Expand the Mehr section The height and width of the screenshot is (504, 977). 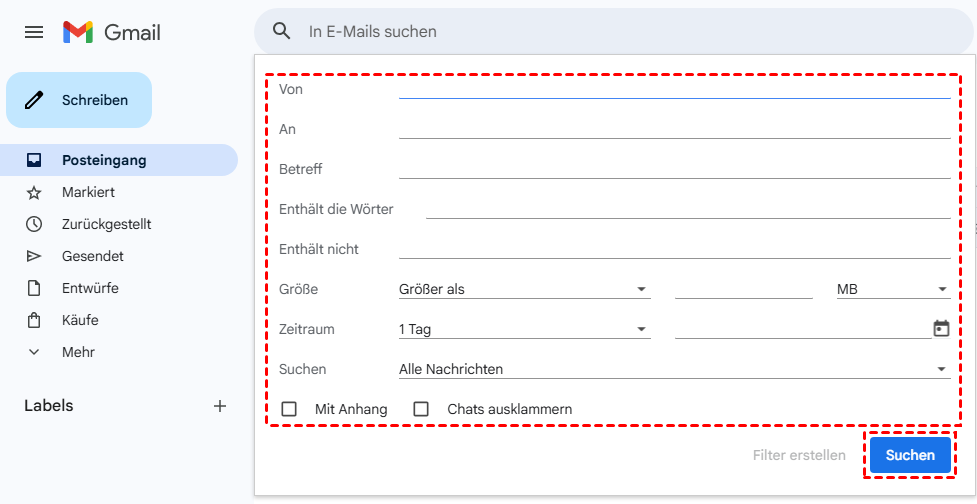pos(78,352)
